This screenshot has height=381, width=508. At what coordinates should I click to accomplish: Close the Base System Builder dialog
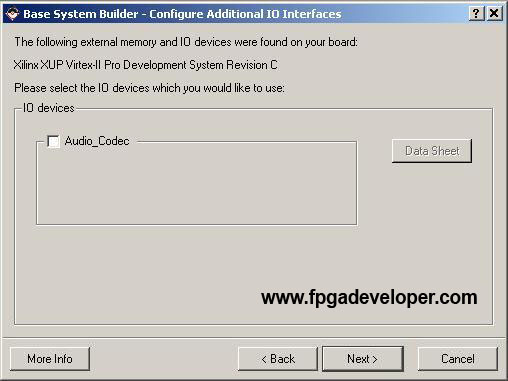click(494, 14)
